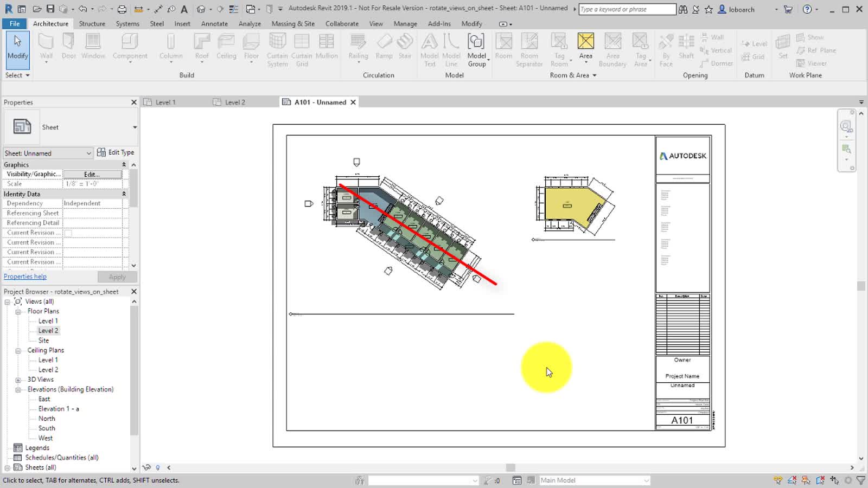Viewport: 868px width, 488px height.
Task: Open the Structure ribbon tab
Action: click(x=92, y=23)
